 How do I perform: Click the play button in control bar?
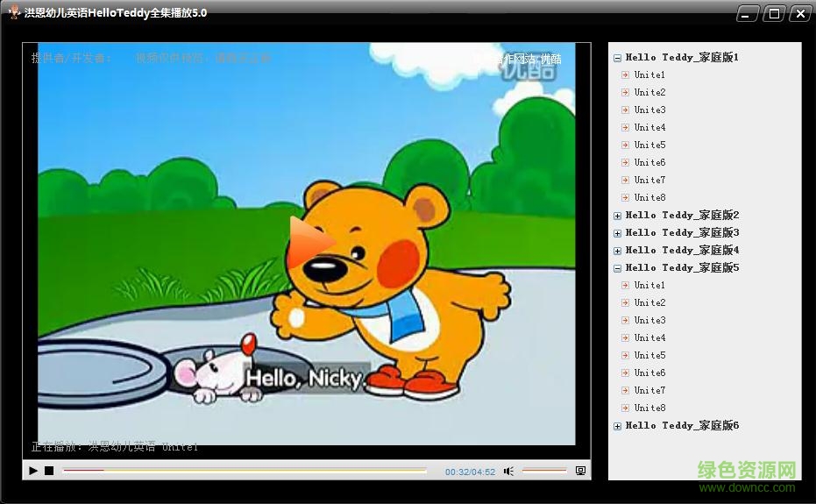[x=33, y=471]
